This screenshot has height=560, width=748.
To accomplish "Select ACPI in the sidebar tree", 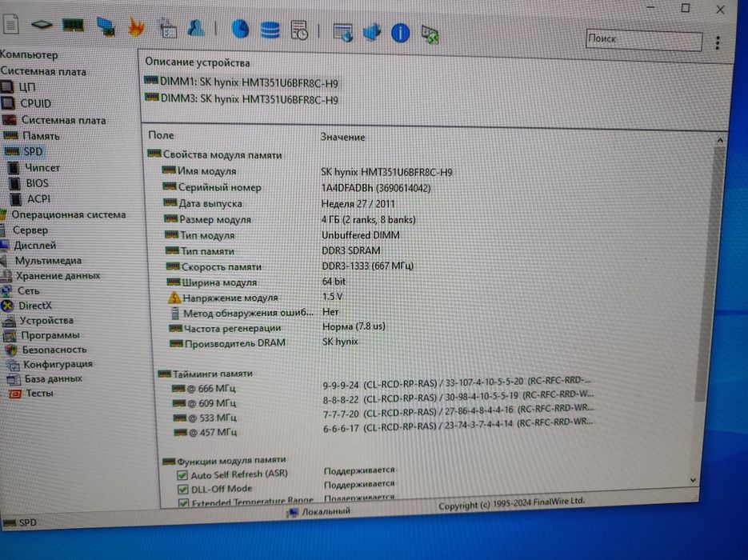I will pyautogui.click(x=30, y=198).
